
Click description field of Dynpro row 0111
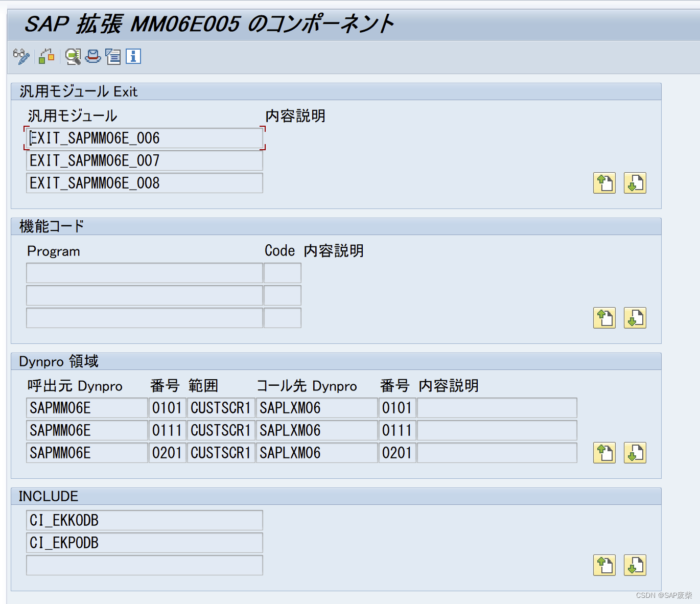(x=497, y=430)
